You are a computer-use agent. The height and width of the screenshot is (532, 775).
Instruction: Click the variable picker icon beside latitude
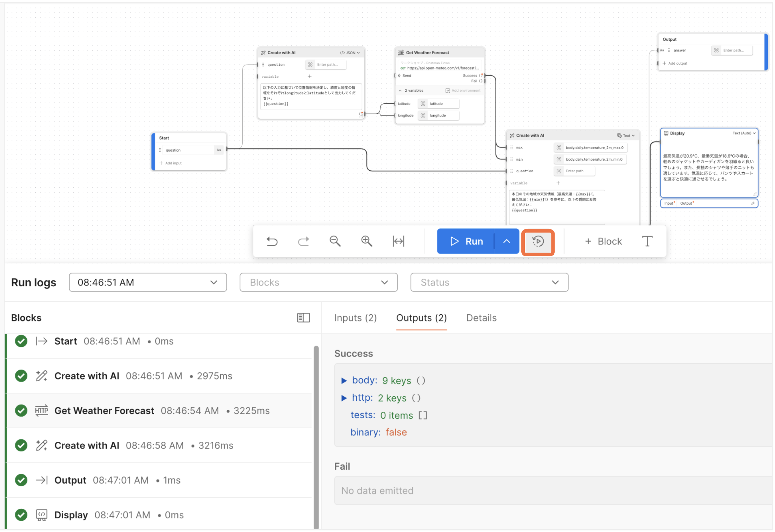tap(423, 104)
